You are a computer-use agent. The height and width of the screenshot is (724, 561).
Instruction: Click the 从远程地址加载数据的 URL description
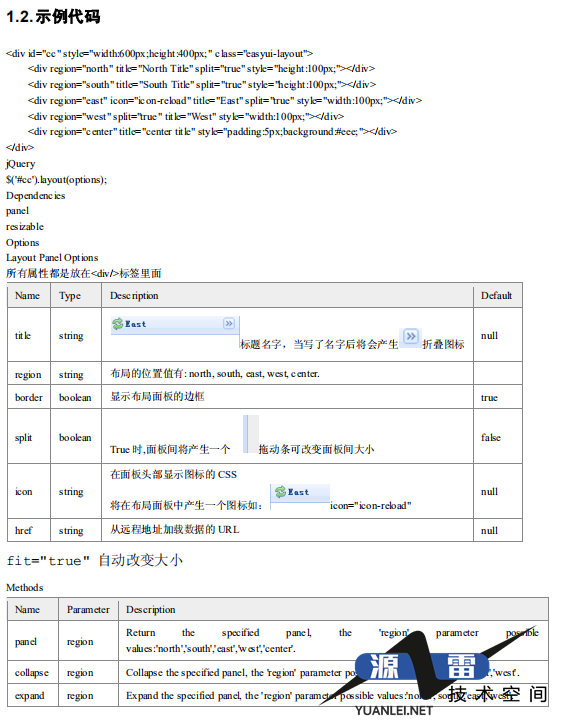click(x=175, y=530)
